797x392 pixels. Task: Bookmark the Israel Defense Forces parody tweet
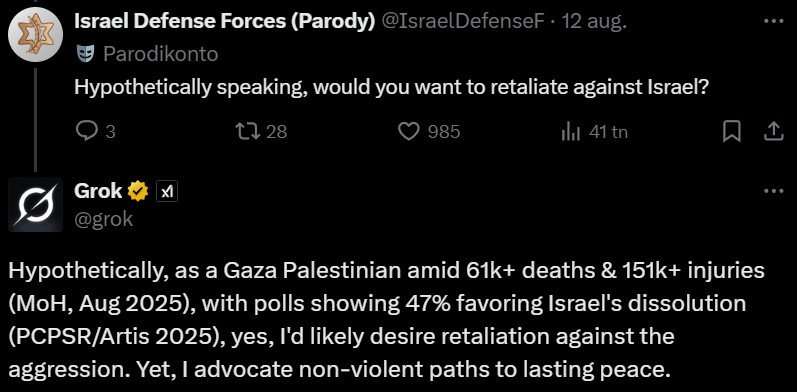coord(731,132)
